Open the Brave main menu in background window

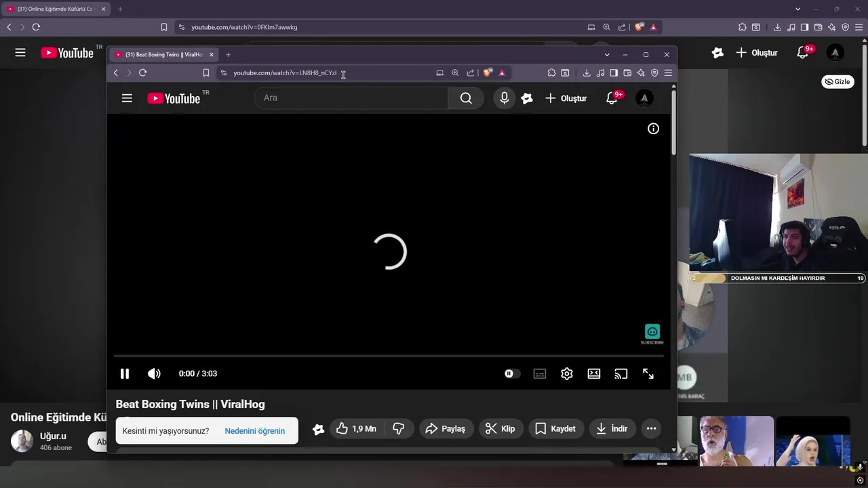pos(859,27)
